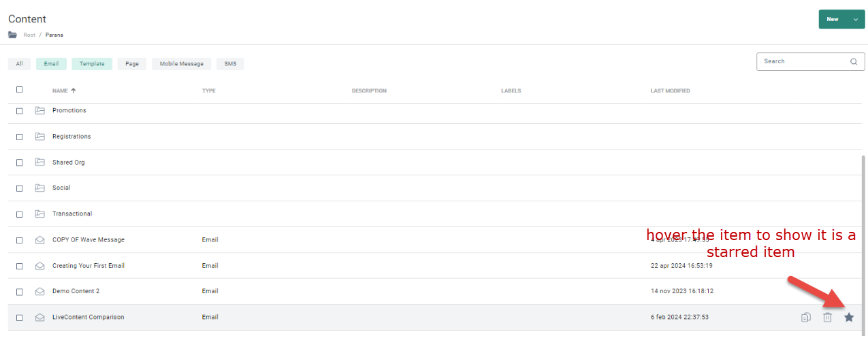Click the Promotions folder icon
Screen dimensions: 868x338
click(x=40, y=110)
